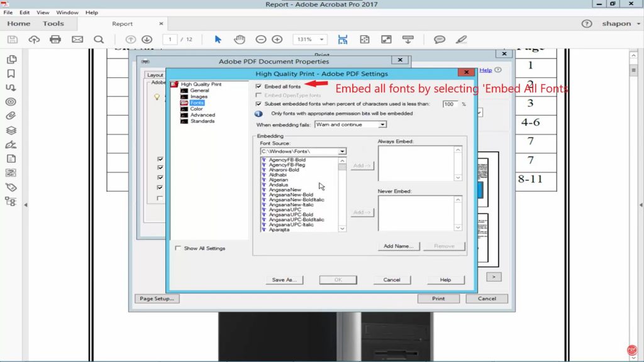The image size is (644, 362).
Task: Open the Model Tree sidebar icon
Action: 11,202
